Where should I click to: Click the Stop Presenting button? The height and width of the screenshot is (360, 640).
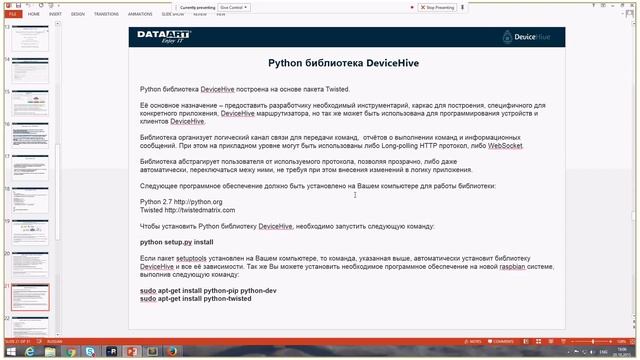pyautogui.click(x=437, y=7)
